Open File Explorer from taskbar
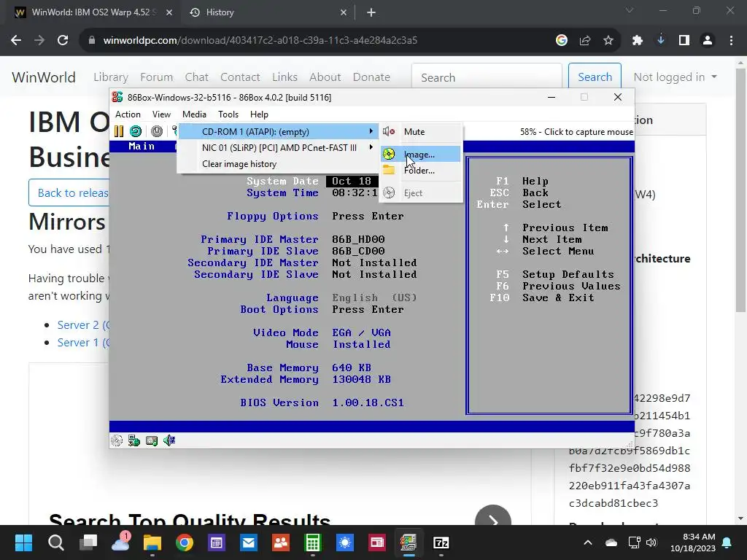Screen dimensions: 747x560 [152, 542]
